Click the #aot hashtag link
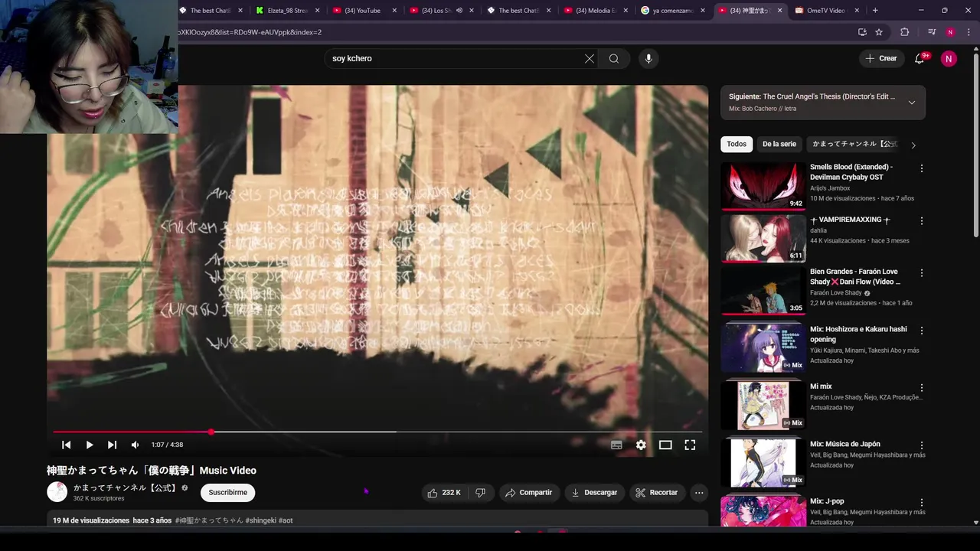Screen dimensions: 980x551 (x=286, y=520)
